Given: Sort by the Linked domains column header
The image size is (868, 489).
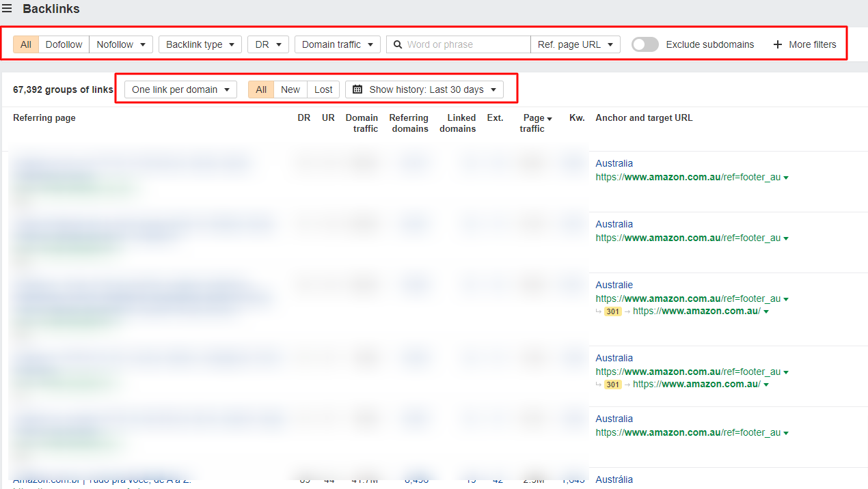Looking at the screenshot, I should (458, 123).
